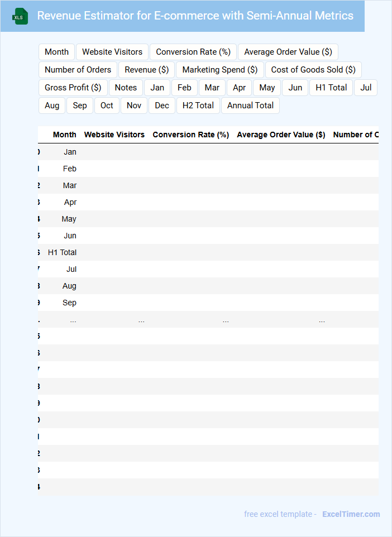Click the page title Revenue Estimator heading

coord(195,16)
